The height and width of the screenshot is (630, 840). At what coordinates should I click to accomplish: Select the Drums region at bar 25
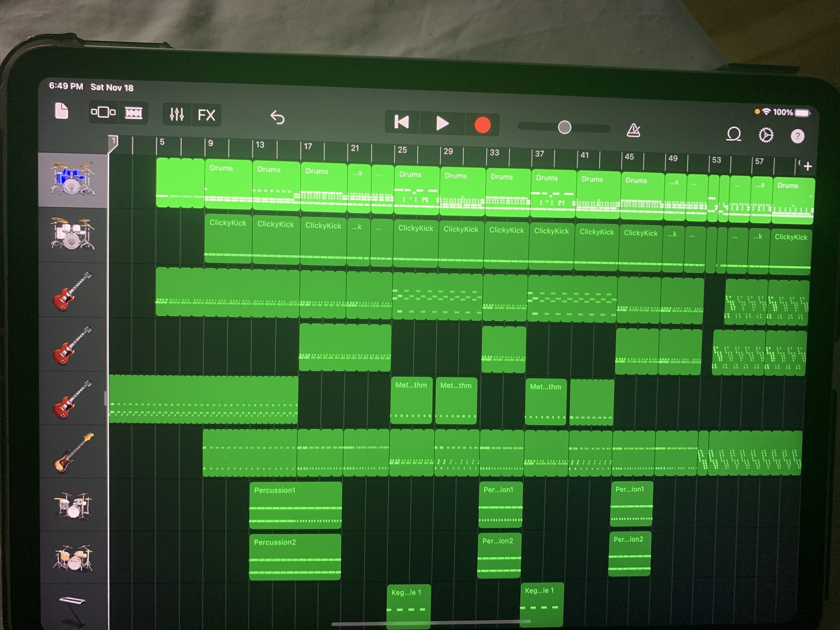click(416, 190)
